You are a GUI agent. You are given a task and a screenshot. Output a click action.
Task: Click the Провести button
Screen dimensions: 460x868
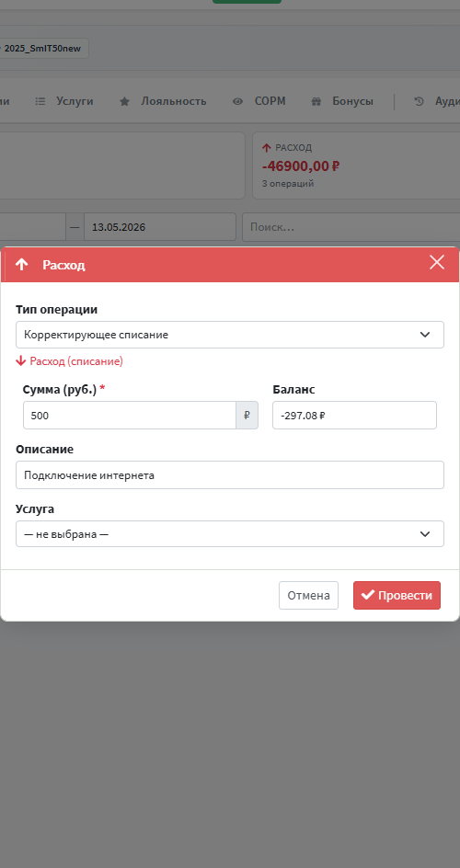[397, 595]
